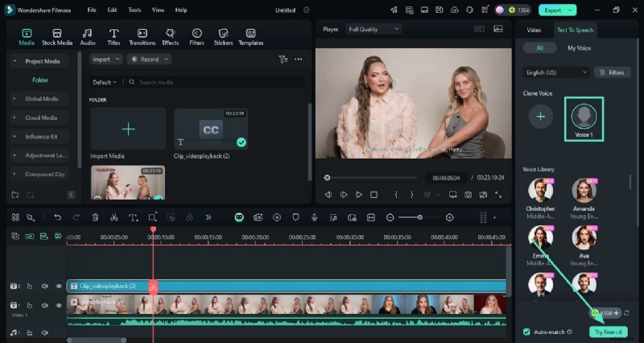Click the voiceover microphone icon
This screenshot has height=343, width=644.
(314, 217)
